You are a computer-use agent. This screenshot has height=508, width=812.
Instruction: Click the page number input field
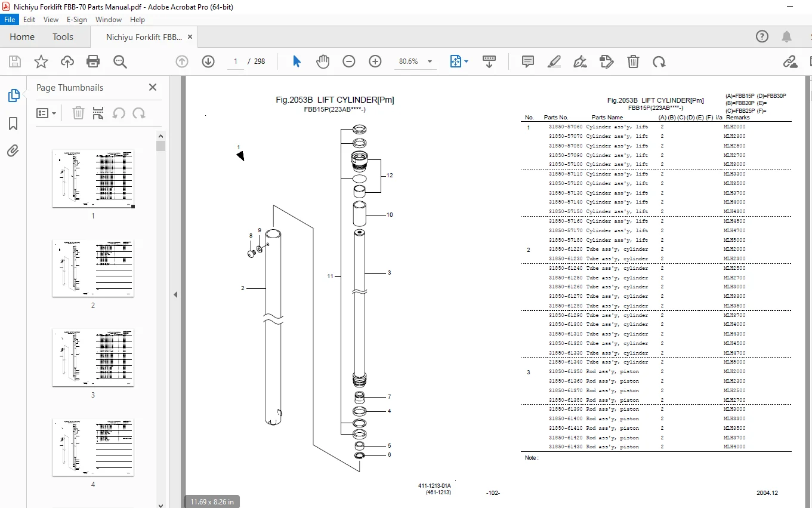pyautogui.click(x=236, y=61)
